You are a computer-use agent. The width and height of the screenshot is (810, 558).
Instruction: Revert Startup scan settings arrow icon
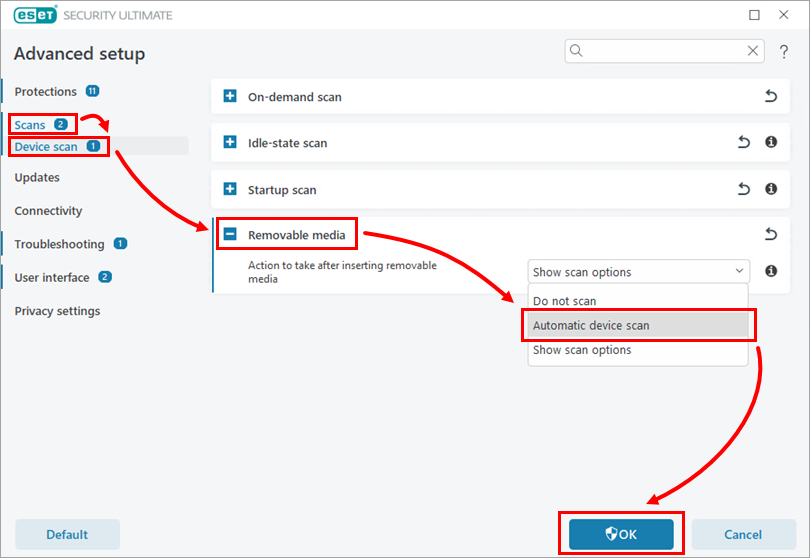pos(743,189)
